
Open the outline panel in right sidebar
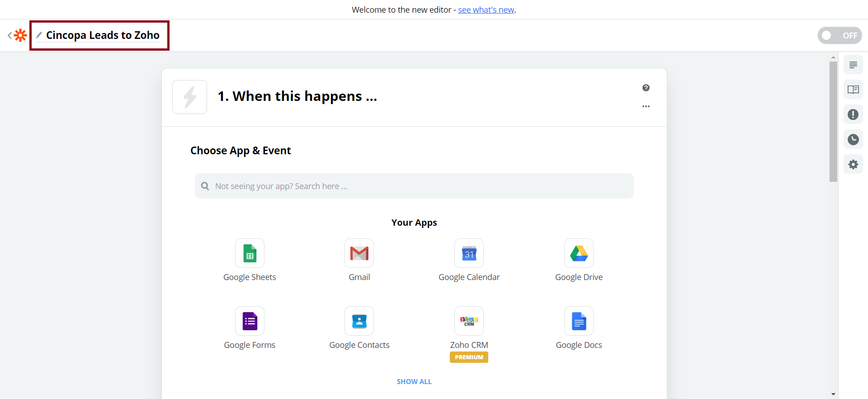pyautogui.click(x=853, y=65)
